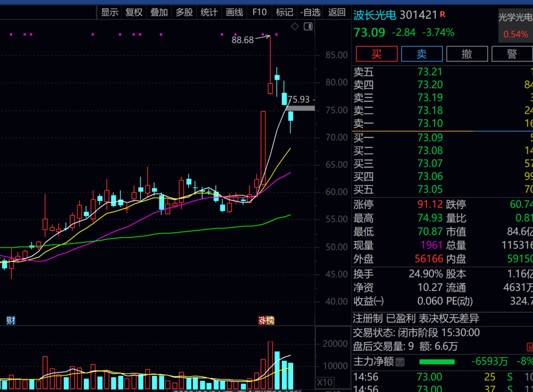The image size is (533, 392).
Task: Open the 显示 menu
Action: [110, 13]
